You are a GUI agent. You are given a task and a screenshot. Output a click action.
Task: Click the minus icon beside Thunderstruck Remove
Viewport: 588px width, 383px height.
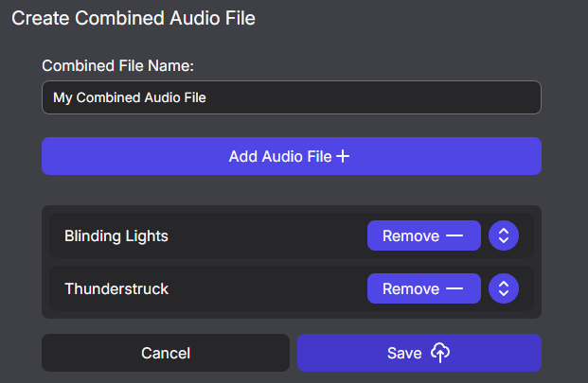coord(454,288)
